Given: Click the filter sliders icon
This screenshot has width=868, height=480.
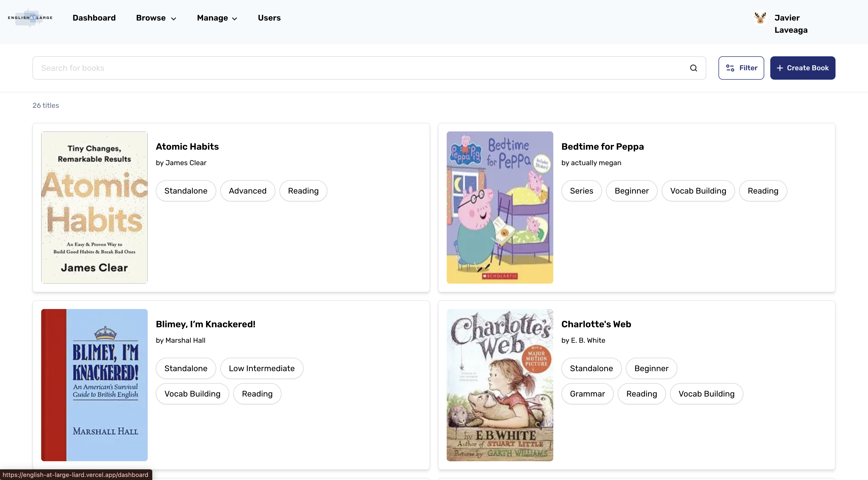Looking at the screenshot, I should (x=730, y=68).
